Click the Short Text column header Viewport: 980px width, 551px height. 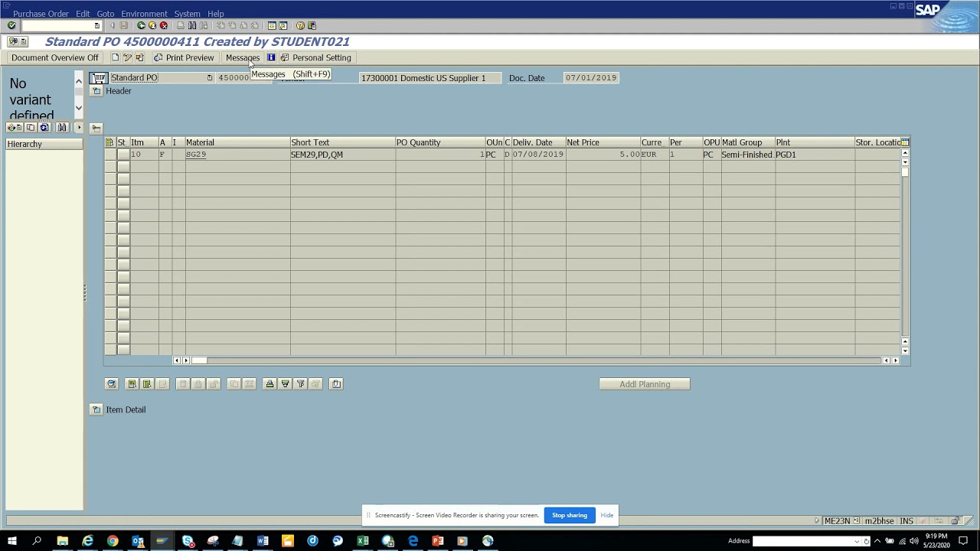(342, 142)
